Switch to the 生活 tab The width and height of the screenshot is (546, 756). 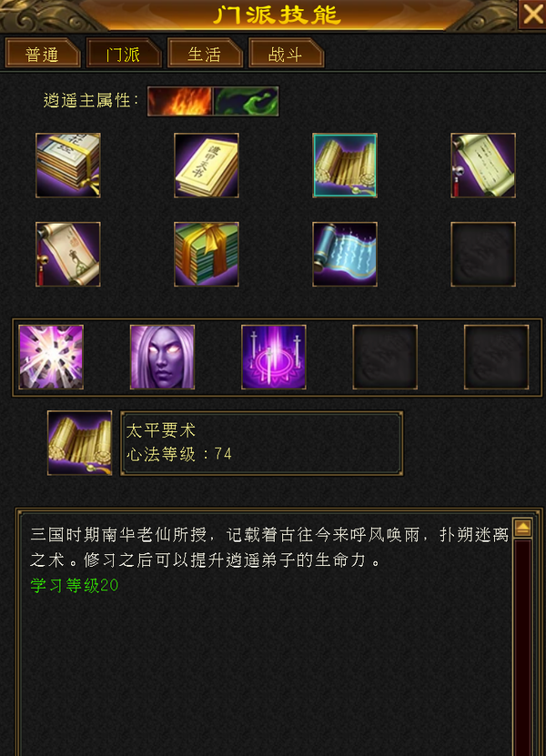pos(205,53)
